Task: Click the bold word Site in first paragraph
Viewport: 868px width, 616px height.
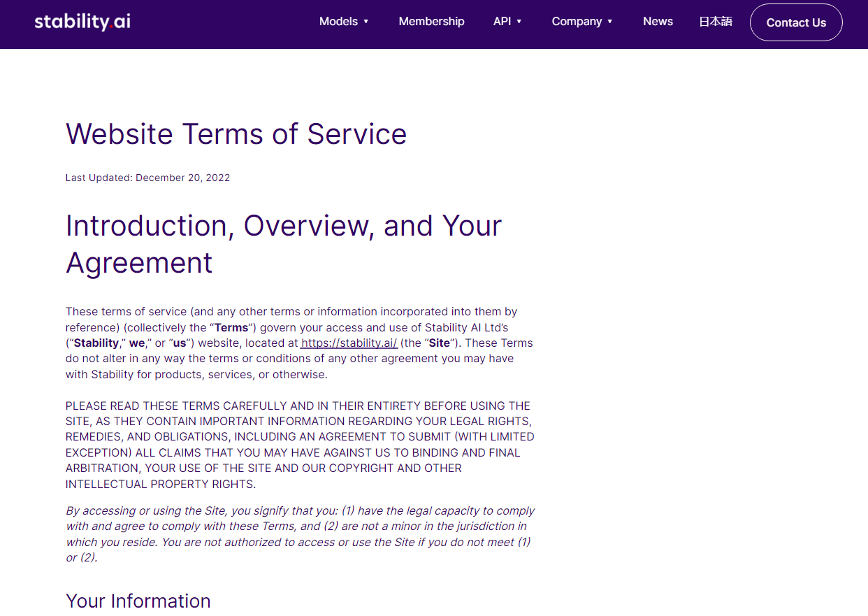Action: pyautogui.click(x=440, y=343)
